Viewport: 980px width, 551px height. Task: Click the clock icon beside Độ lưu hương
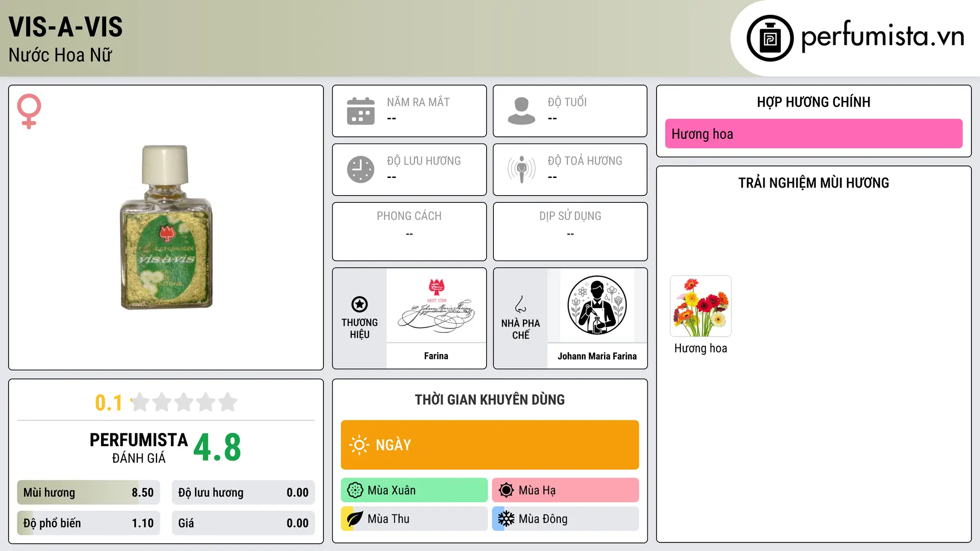click(361, 169)
